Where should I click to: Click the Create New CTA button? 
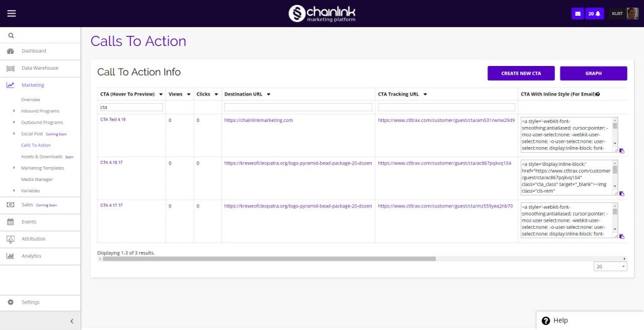521,74
